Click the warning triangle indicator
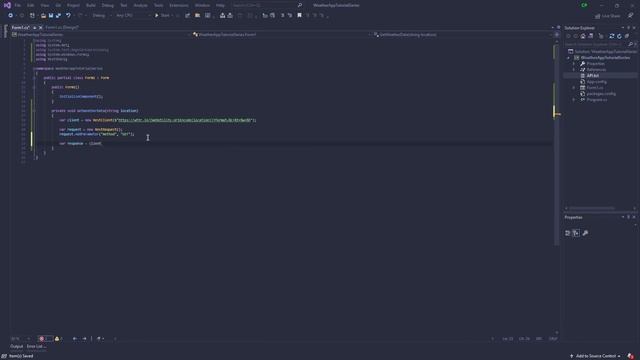Image resolution: width=640 pixels, height=360 pixels. pos(57,339)
